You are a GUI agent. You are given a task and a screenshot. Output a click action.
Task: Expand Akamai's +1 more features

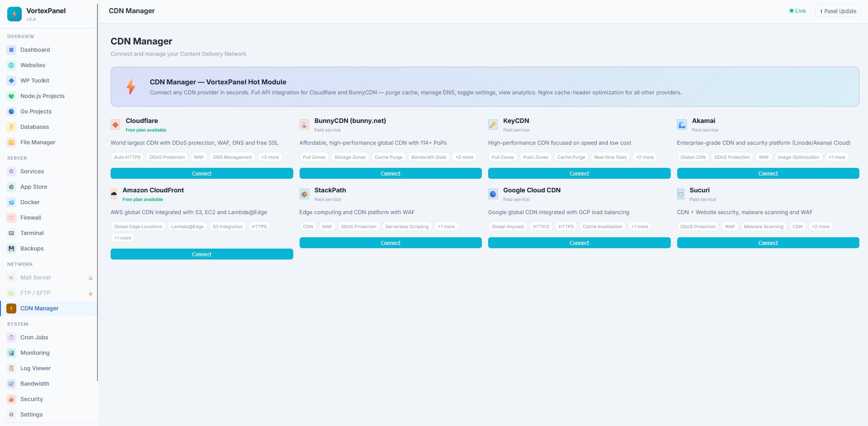[837, 157]
